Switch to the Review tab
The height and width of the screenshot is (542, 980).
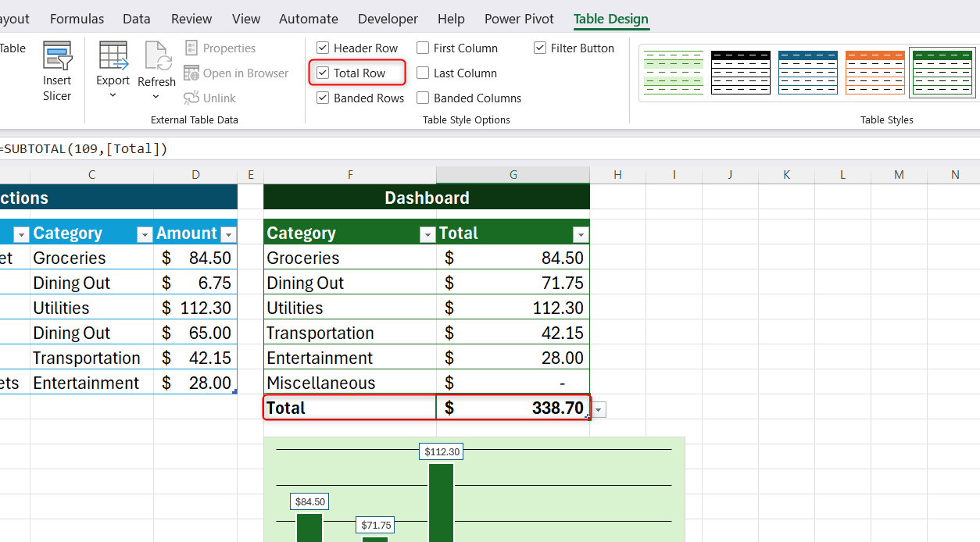(x=191, y=19)
